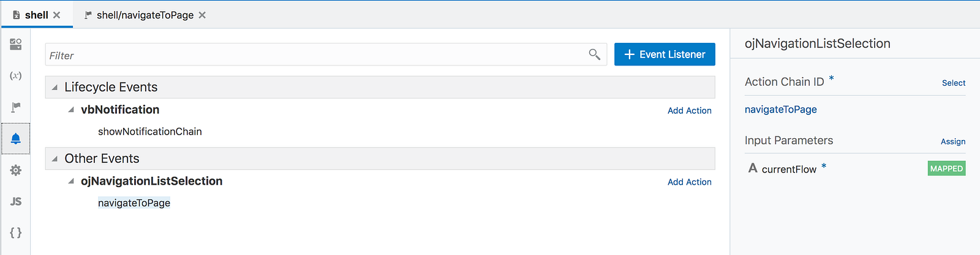Image resolution: width=980 pixels, height=255 pixels.
Task: Switch to shell/navigateToPage tab
Action: point(139,15)
